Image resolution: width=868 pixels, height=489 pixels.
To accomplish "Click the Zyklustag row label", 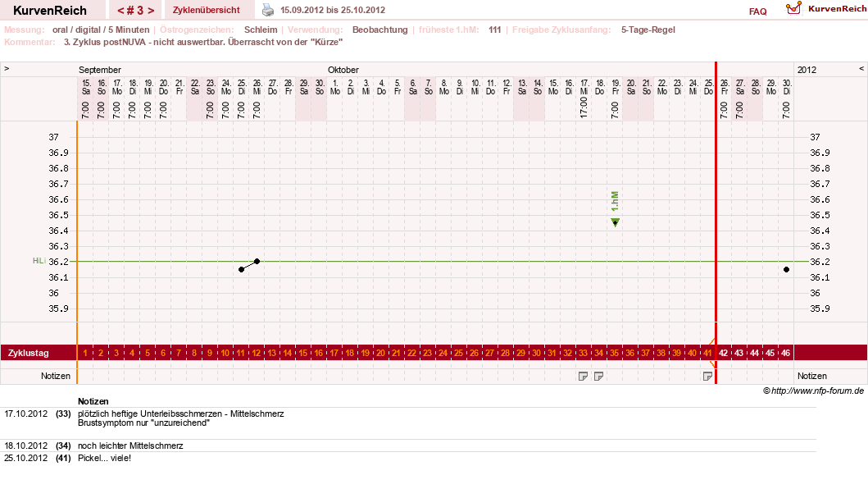I will coord(28,353).
